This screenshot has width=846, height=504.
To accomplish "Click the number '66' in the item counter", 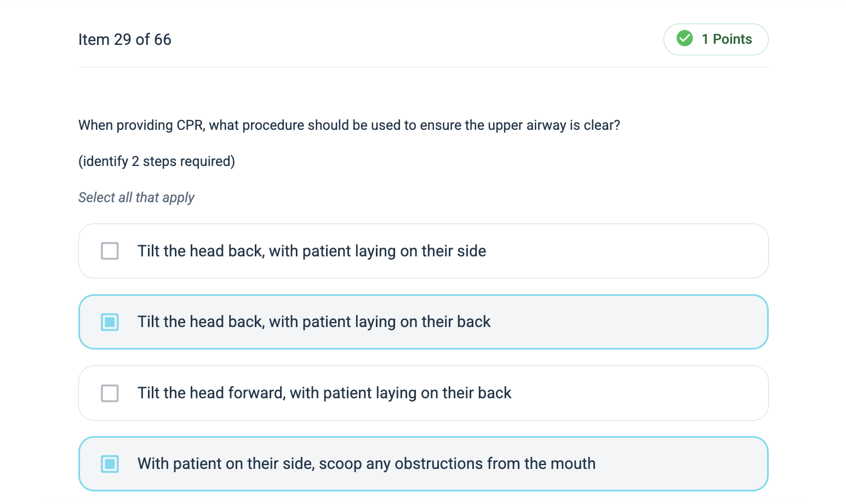I will [x=162, y=39].
